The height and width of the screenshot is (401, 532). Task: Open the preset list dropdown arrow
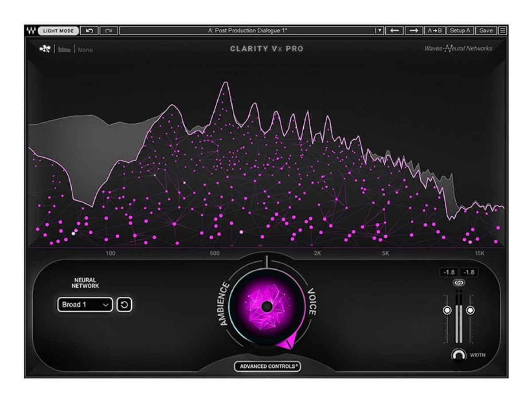click(x=379, y=31)
